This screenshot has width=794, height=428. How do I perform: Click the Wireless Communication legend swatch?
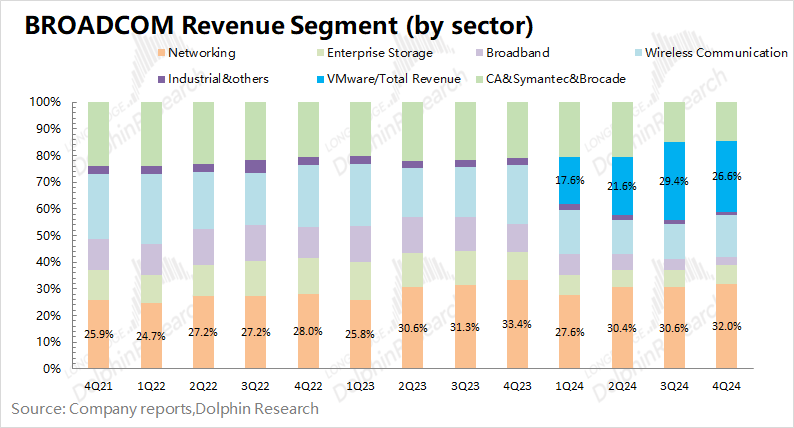pos(639,53)
